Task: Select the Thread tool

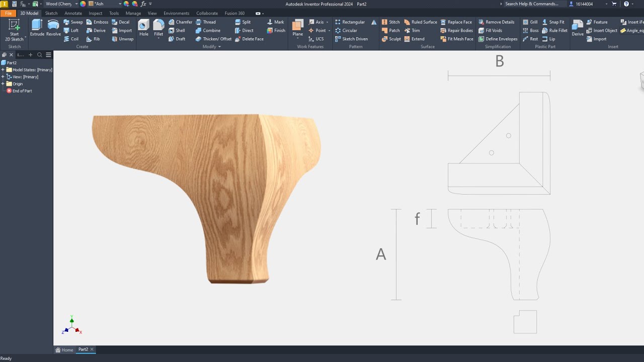Action: pos(206,22)
